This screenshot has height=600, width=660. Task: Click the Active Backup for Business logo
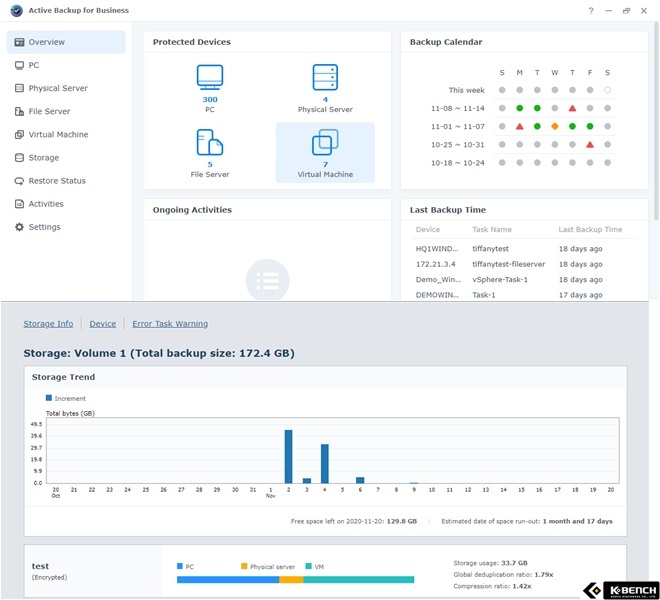click(x=17, y=11)
